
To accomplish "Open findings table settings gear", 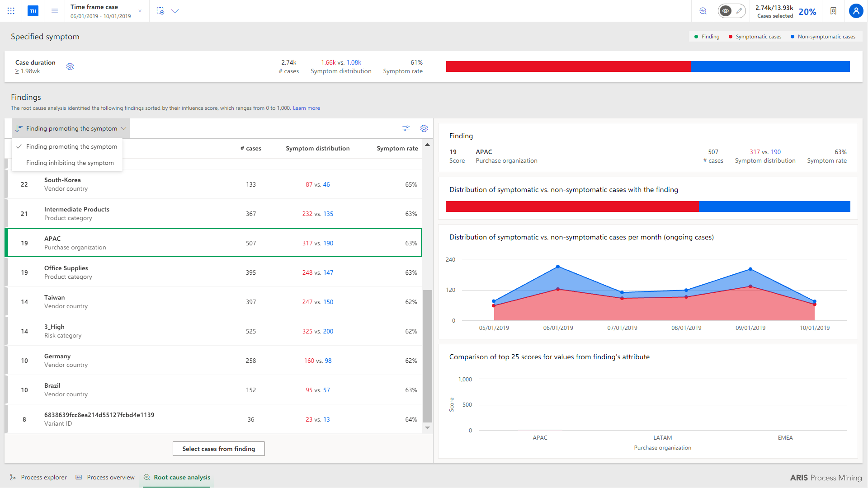I will point(424,128).
